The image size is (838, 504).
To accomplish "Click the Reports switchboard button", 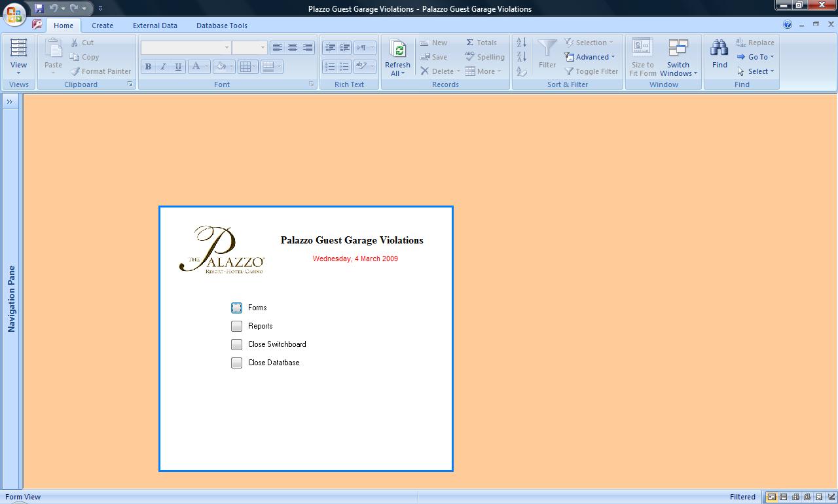I will click(x=236, y=326).
